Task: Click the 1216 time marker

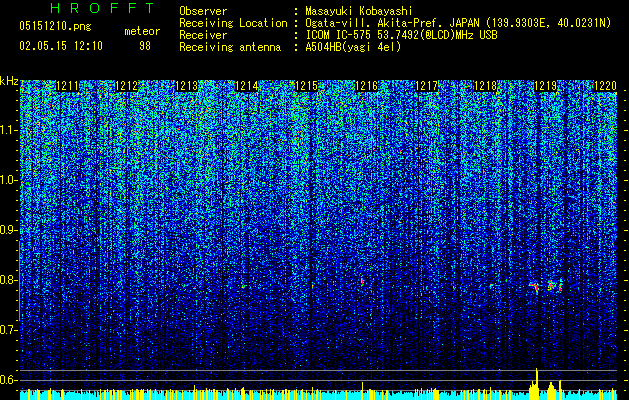Action: [x=367, y=86]
